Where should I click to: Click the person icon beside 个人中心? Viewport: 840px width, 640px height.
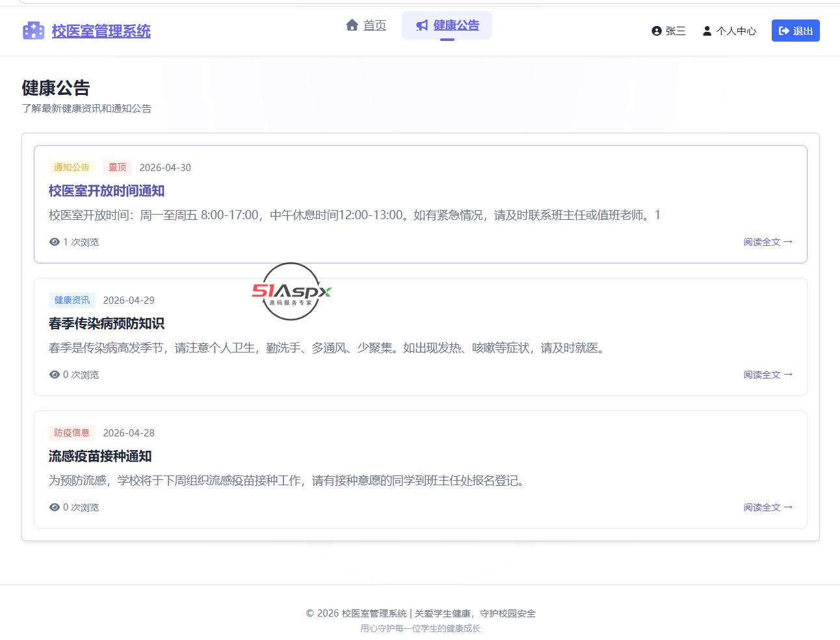coord(707,31)
